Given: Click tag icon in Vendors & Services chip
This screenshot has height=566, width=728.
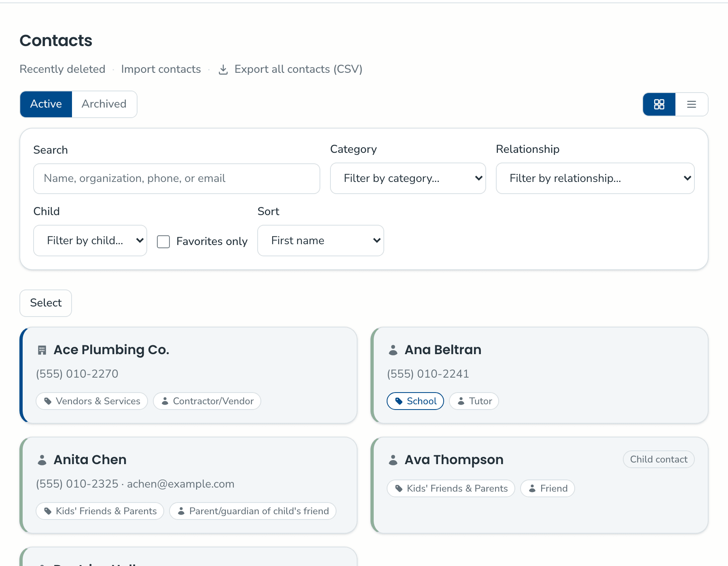Looking at the screenshot, I should coord(48,401).
